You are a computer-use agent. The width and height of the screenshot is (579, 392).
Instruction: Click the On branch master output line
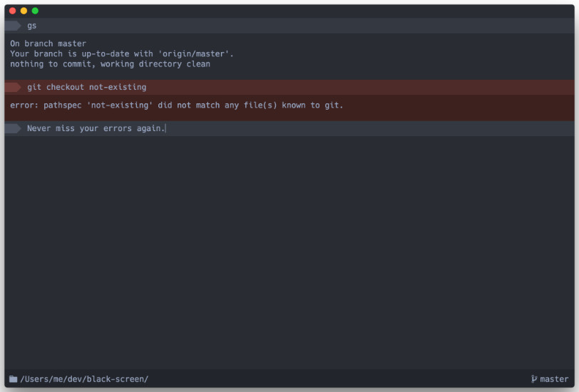(x=48, y=43)
